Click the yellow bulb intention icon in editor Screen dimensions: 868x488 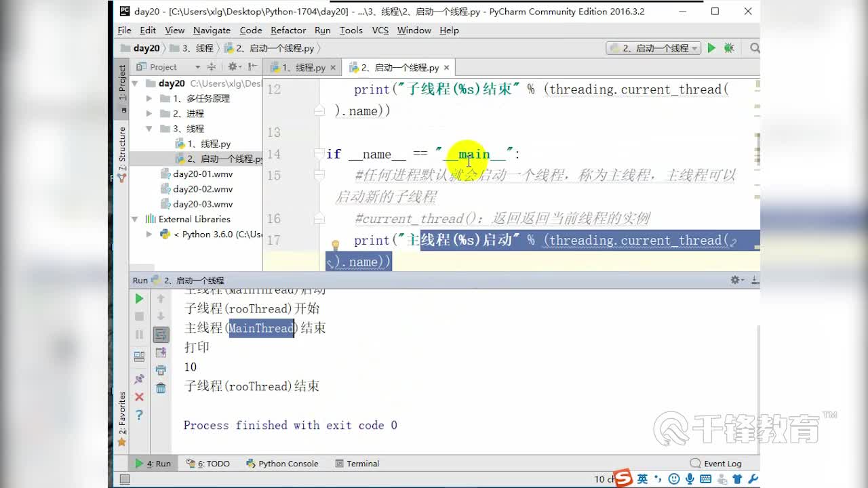[336, 245]
